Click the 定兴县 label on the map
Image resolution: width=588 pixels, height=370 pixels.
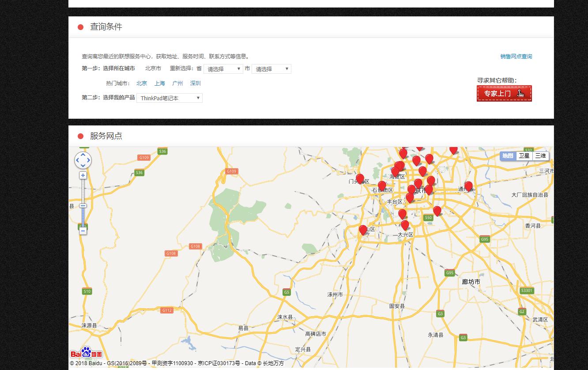(303, 349)
